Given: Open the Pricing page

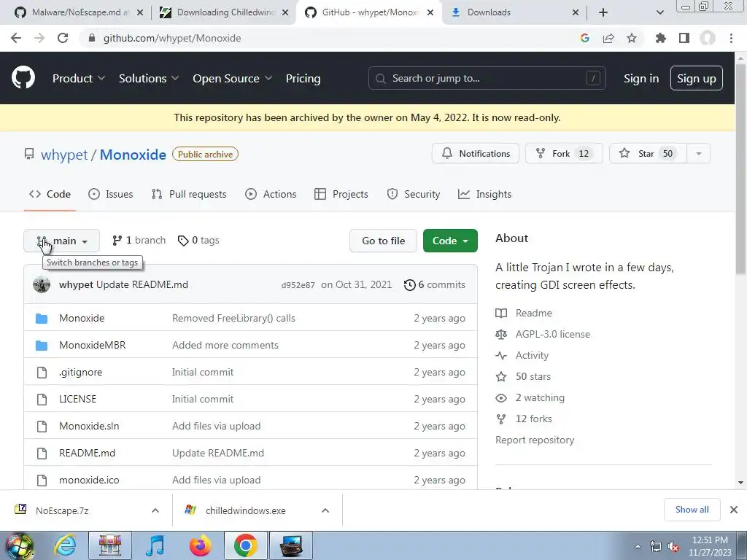Looking at the screenshot, I should point(303,79).
